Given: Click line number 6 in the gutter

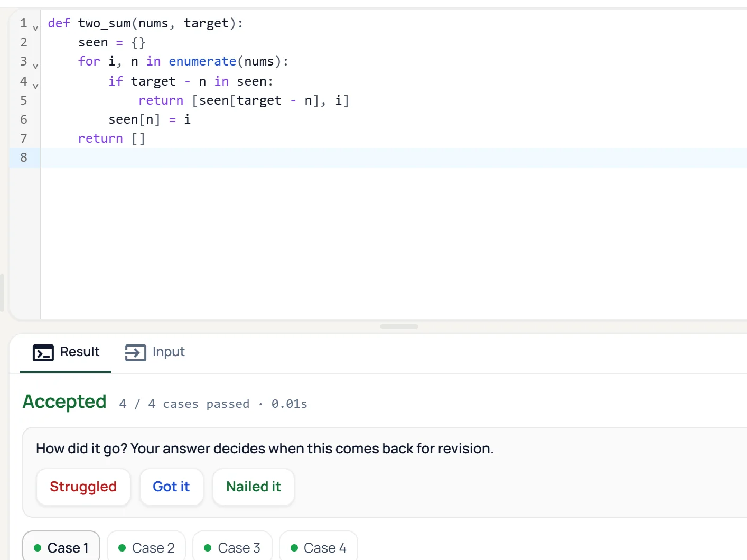Looking at the screenshot, I should click(x=24, y=119).
